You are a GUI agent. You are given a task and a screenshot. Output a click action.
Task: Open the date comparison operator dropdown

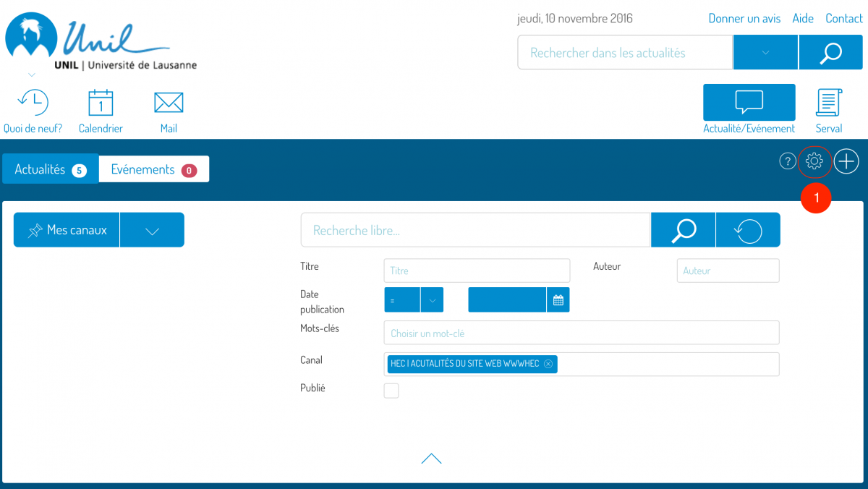click(x=432, y=300)
